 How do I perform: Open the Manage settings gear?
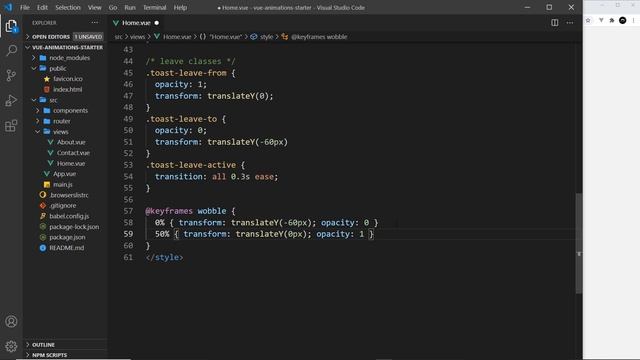click(x=11, y=346)
